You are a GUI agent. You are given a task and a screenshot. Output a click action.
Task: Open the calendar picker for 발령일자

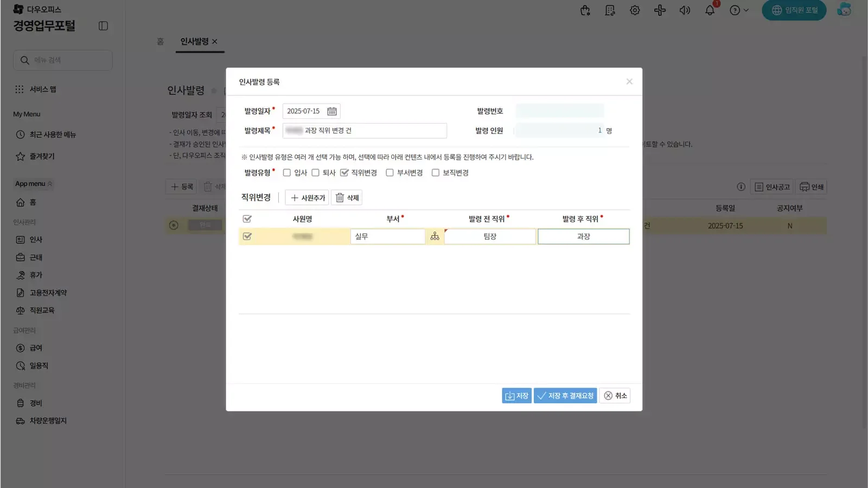(333, 111)
